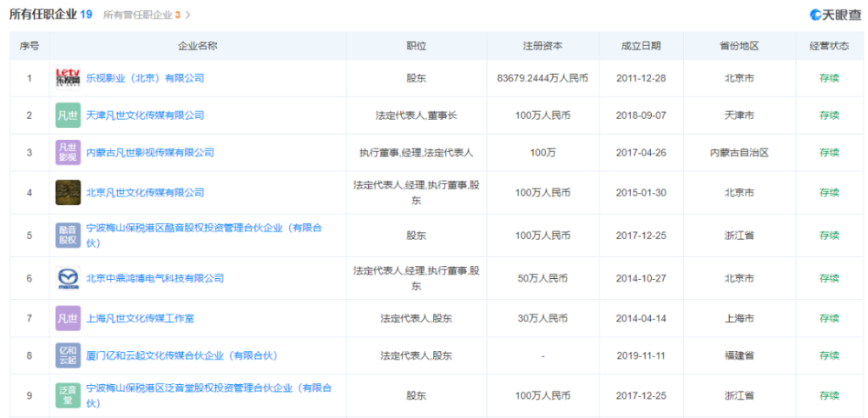The height and width of the screenshot is (418, 868).
Task: Open 乐视影业（北京）有限公司 link
Action: coord(145,78)
